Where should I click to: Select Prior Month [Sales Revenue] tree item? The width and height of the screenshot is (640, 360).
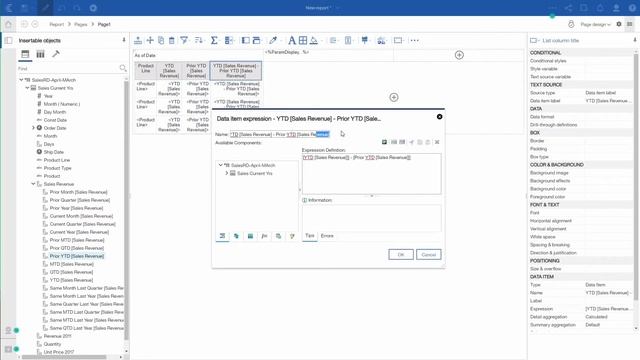point(78,192)
